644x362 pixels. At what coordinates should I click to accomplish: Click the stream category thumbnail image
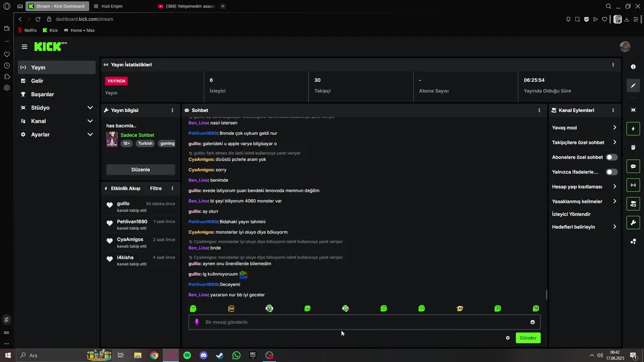(x=112, y=139)
